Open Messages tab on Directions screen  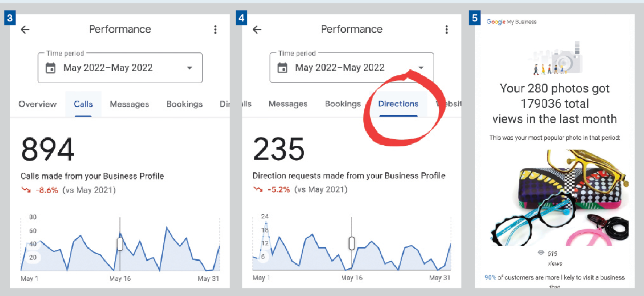[288, 104]
